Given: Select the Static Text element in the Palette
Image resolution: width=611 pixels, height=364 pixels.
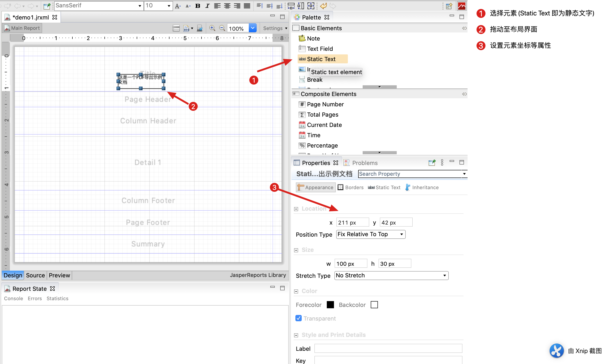Looking at the screenshot, I should pos(321,59).
